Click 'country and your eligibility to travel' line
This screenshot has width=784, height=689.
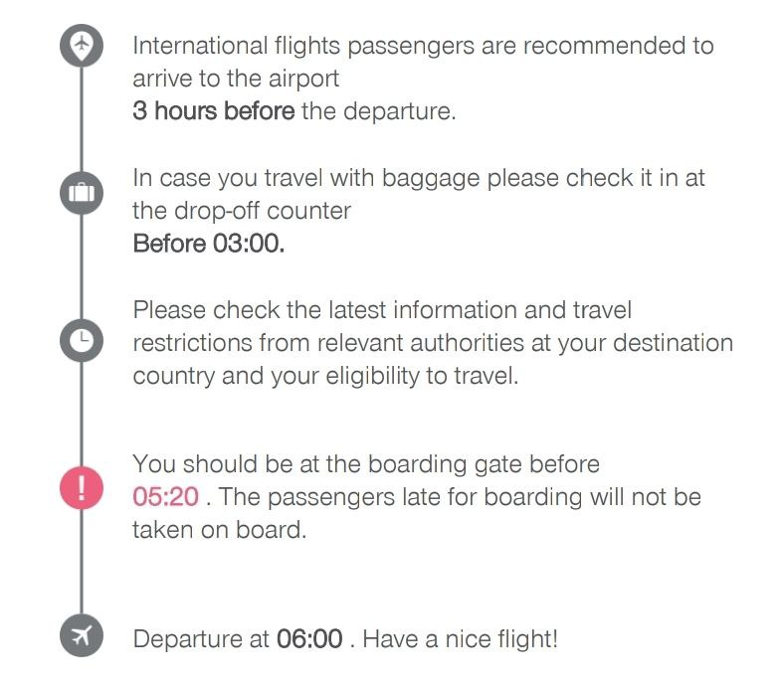(325, 376)
